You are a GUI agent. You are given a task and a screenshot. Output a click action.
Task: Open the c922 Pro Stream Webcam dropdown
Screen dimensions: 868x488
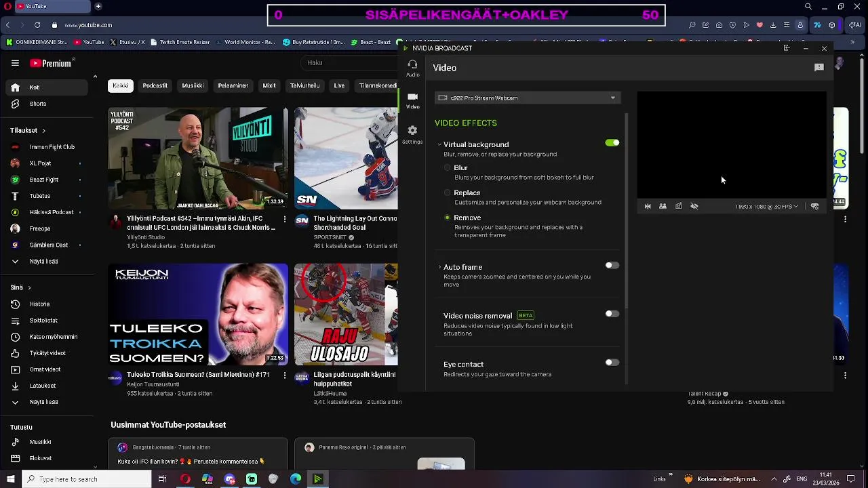527,98
